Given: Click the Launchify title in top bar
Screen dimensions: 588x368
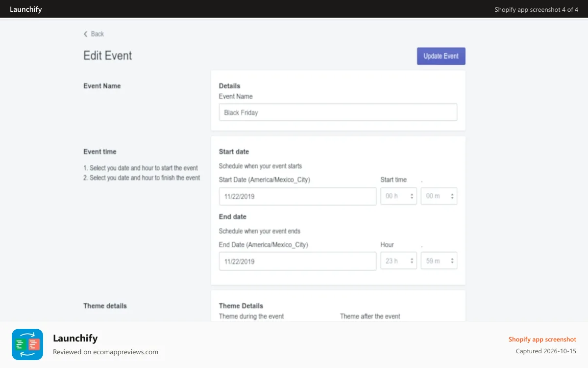Looking at the screenshot, I should [26, 9].
